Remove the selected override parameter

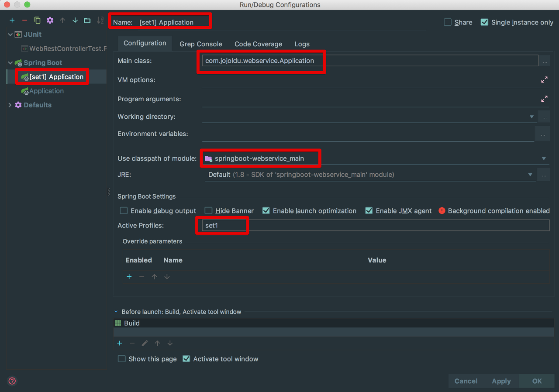pos(141,277)
